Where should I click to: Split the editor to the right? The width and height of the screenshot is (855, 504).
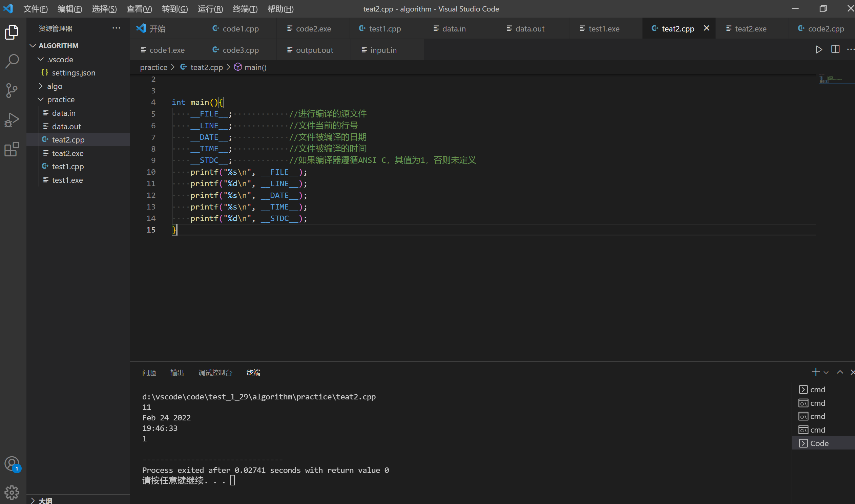tap(835, 49)
